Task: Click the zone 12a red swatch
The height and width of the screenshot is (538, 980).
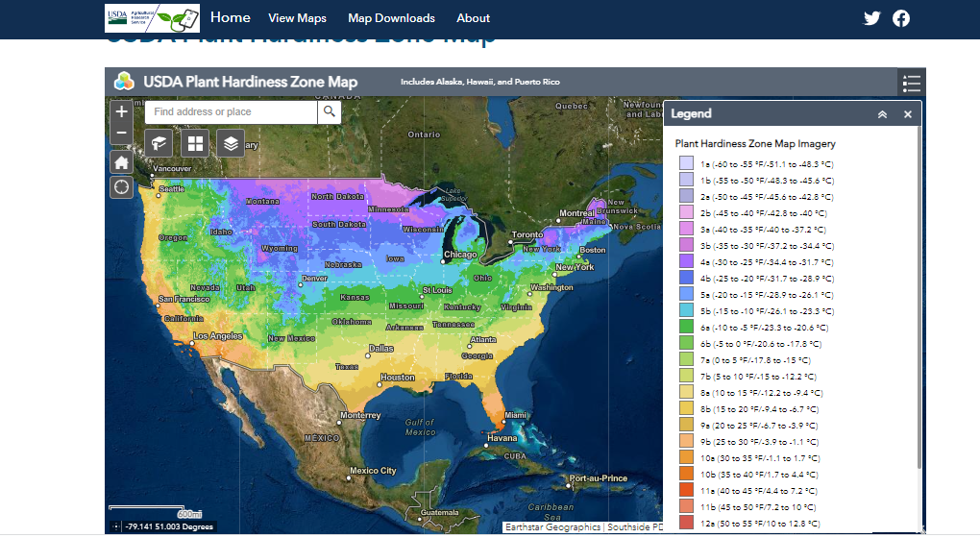Action: pos(686,523)
